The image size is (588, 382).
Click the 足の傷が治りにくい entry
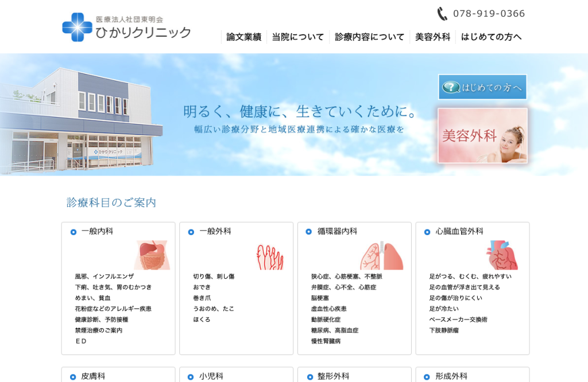[x=455, y=298]
